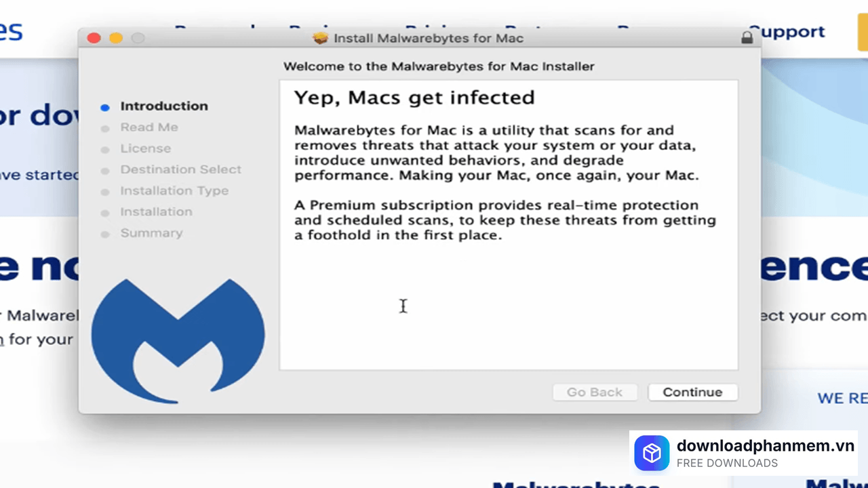Select the Introduction step in sidebar
The height and width of the screenshot is (488, 868).
[164, 106]
